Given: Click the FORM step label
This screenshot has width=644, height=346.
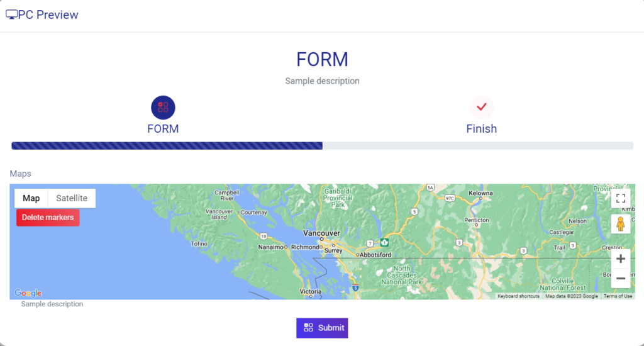Looking at the screenshot, I should (x=163, y=129).
